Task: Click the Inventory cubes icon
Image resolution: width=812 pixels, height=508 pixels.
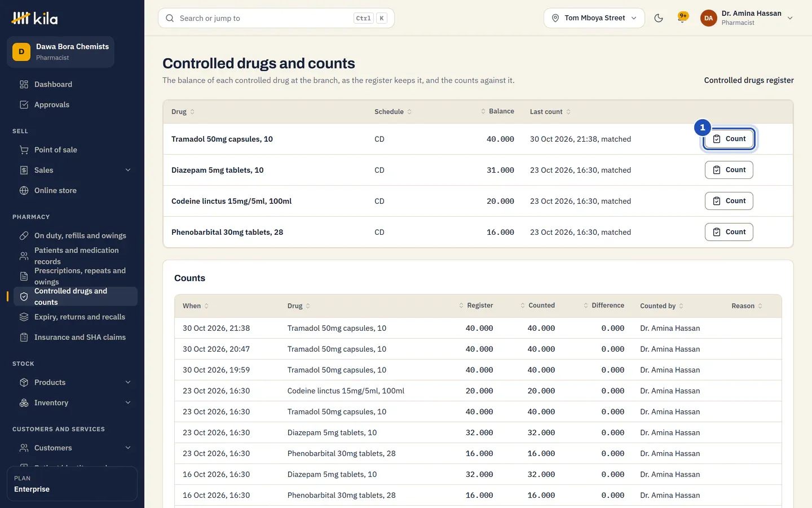Action: (24, 402)
